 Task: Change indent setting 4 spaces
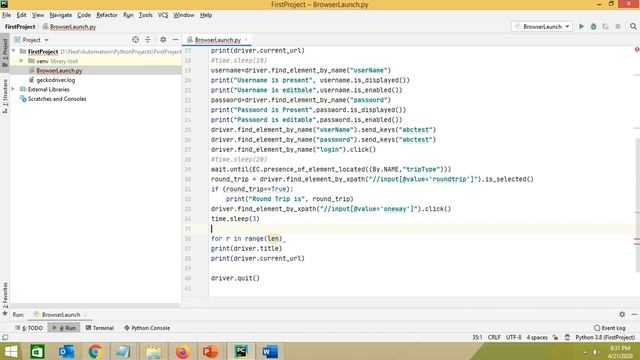(537, 338)
